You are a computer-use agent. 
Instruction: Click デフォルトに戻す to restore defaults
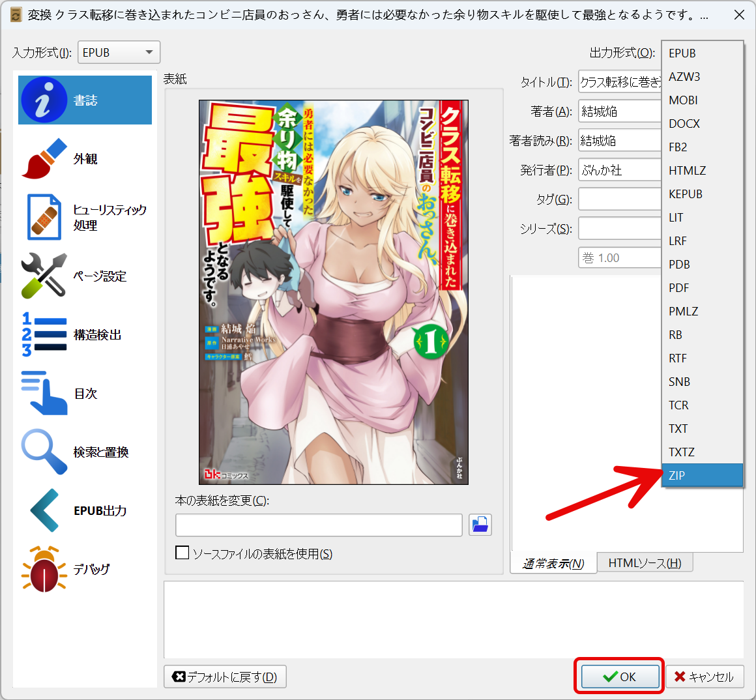(224, 676)
